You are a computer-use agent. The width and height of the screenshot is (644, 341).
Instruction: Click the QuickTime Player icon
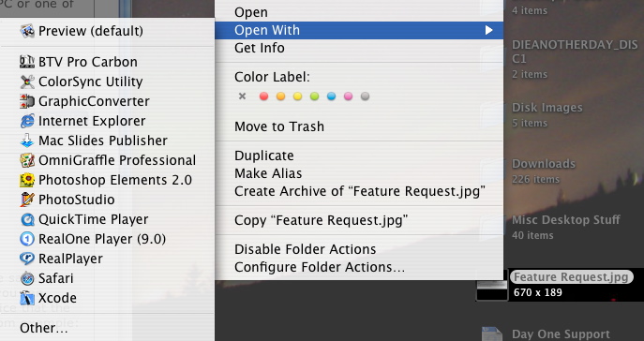tap(27, 219)
